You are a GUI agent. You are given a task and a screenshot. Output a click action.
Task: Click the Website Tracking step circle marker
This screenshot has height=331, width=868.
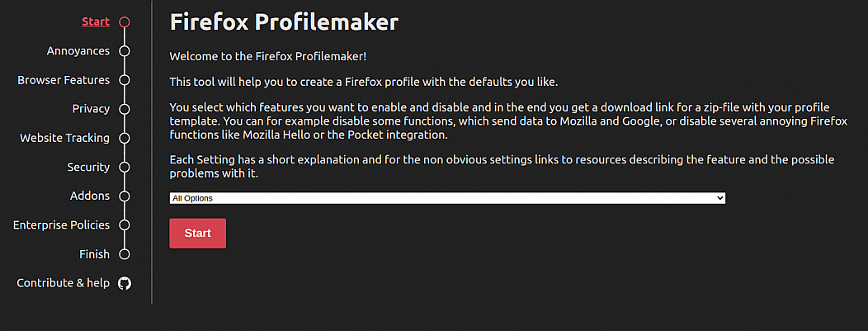point(125,138)
